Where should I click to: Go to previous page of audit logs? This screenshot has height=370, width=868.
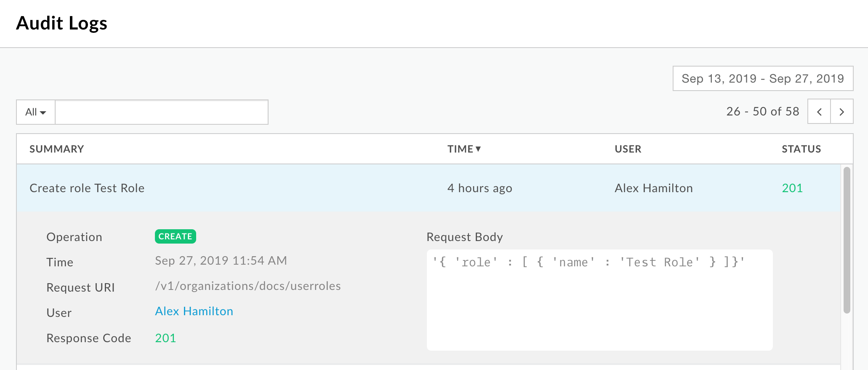click(819, 112)
